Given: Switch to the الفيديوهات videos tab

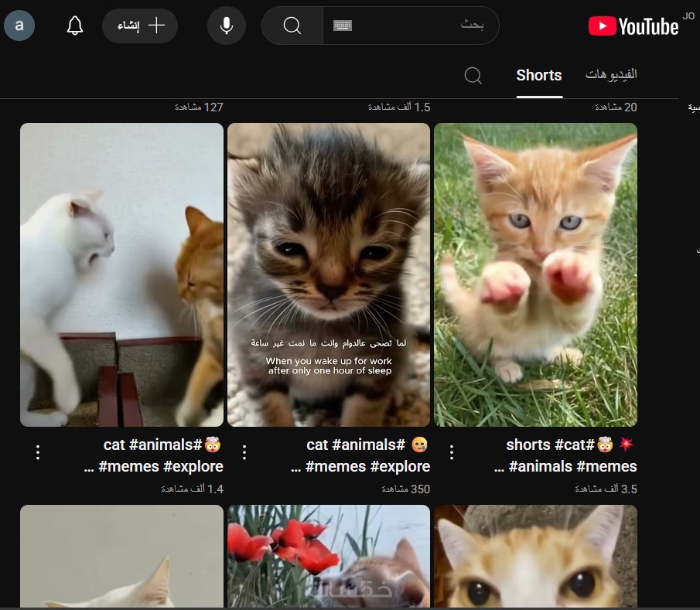Looking at the screenshot, I should 611,74.
